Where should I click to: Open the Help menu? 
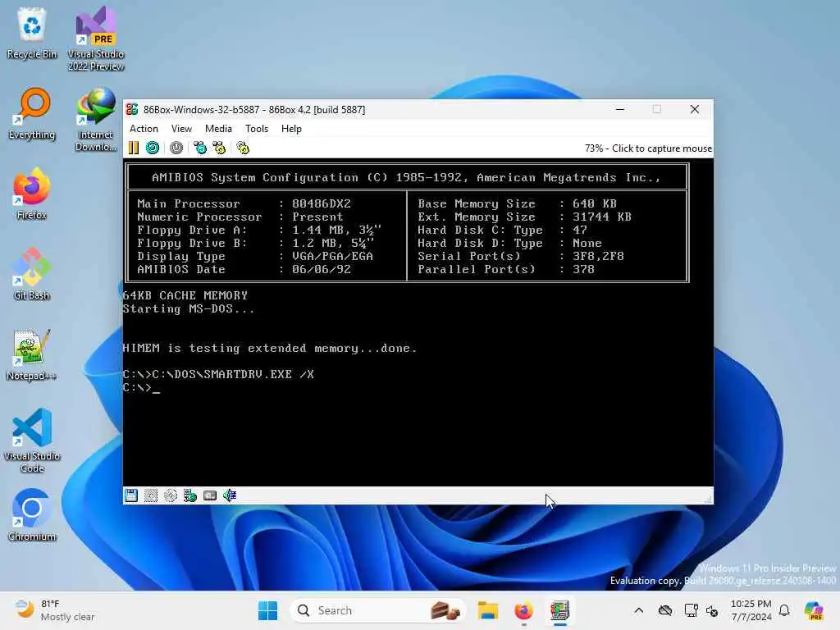tap(291, 129)
